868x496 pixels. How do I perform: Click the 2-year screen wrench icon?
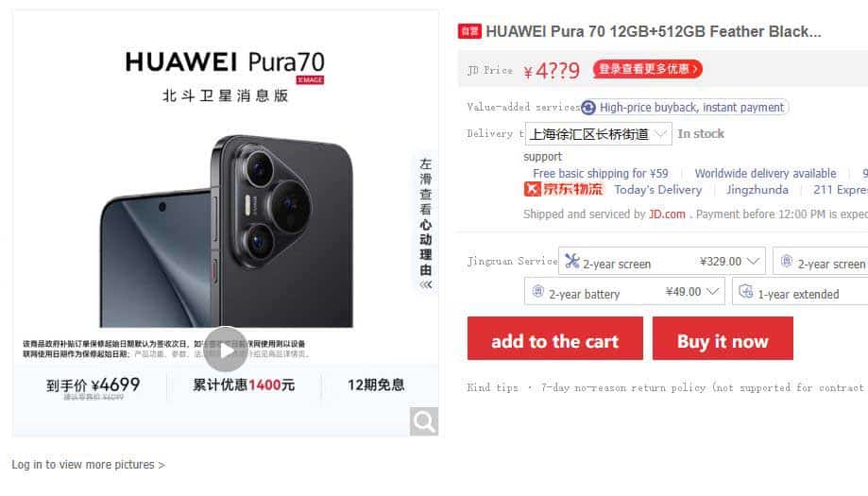click(x=572, y=261)
